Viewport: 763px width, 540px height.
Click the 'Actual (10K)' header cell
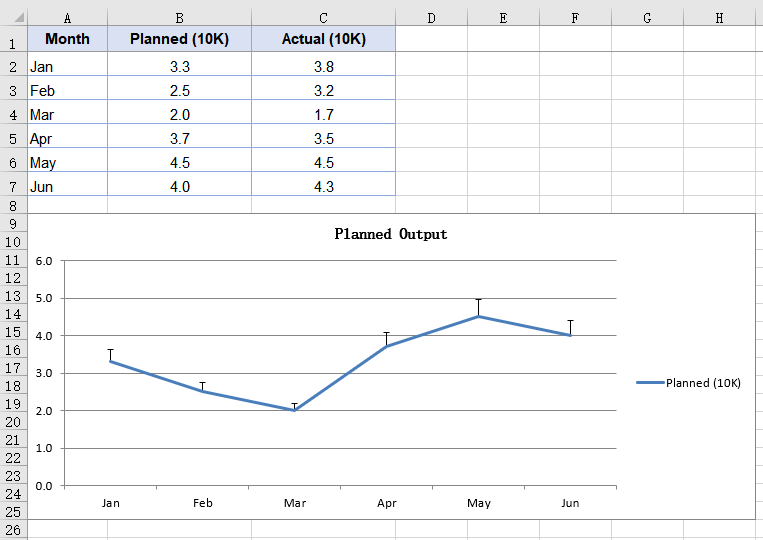point(324,39)
